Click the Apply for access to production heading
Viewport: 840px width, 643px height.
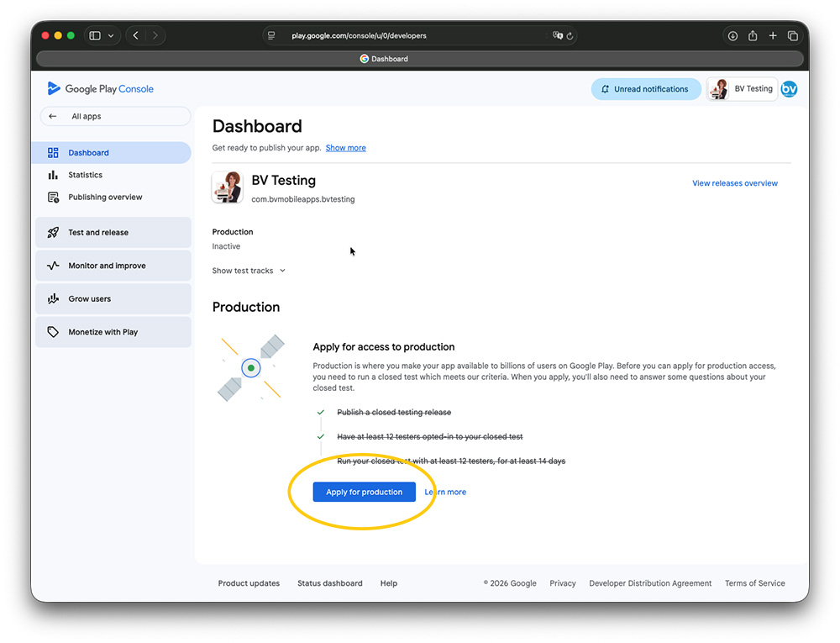tap(384, 346)
